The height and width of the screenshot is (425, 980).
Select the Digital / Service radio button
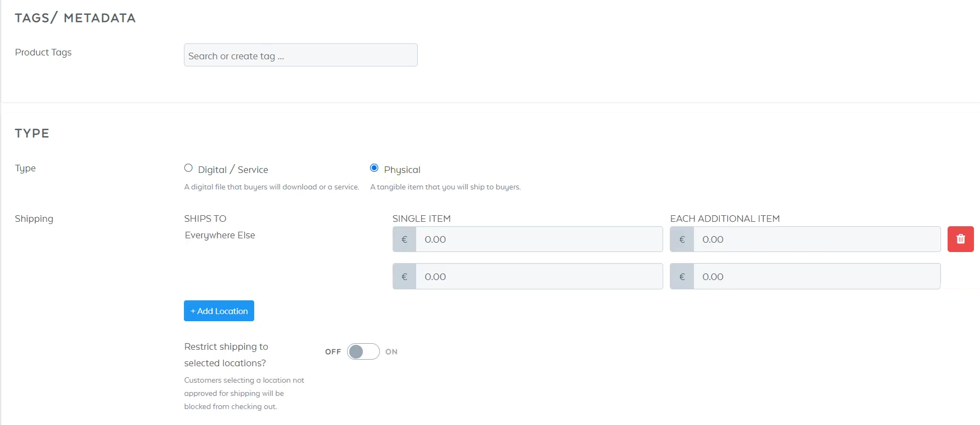(188, 168)
